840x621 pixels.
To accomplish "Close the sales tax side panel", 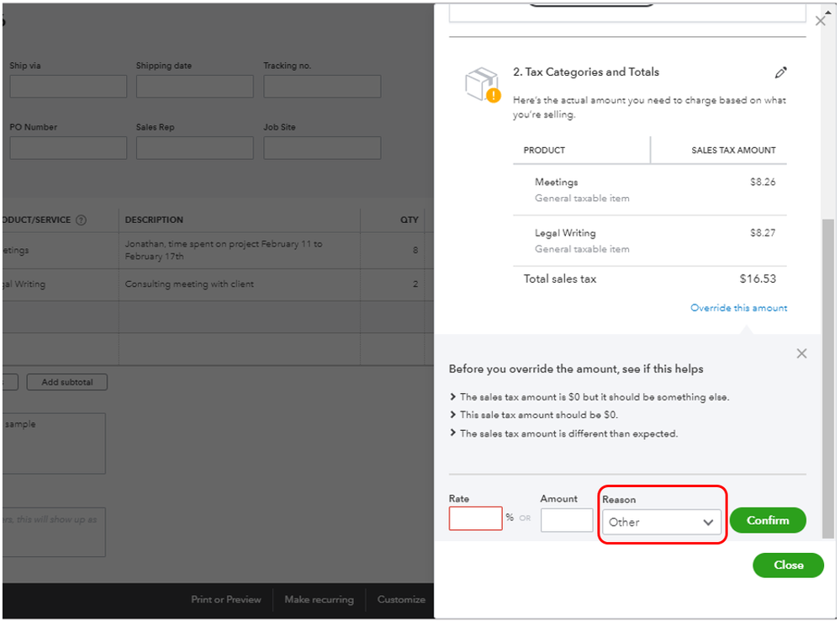I will click(821, 20).
